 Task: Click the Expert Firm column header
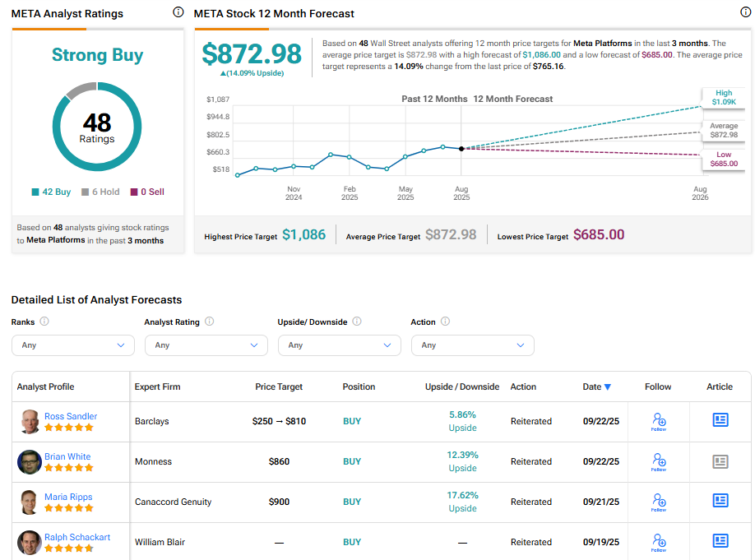[157, 386]
